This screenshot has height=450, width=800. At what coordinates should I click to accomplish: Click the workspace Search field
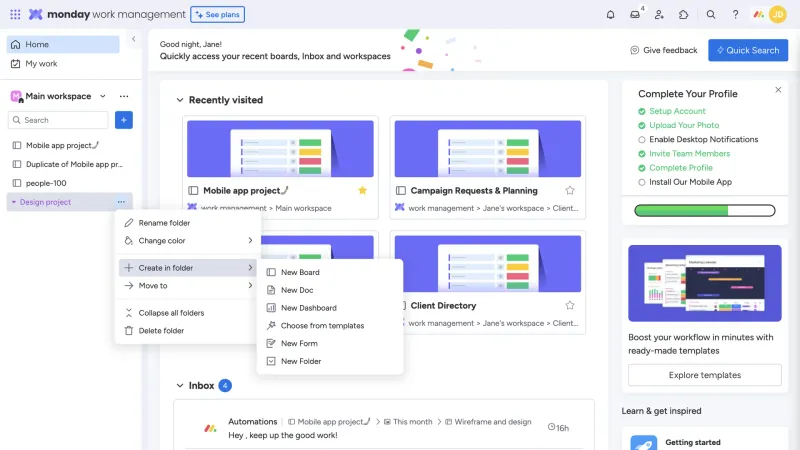click(x=58, y=120)
